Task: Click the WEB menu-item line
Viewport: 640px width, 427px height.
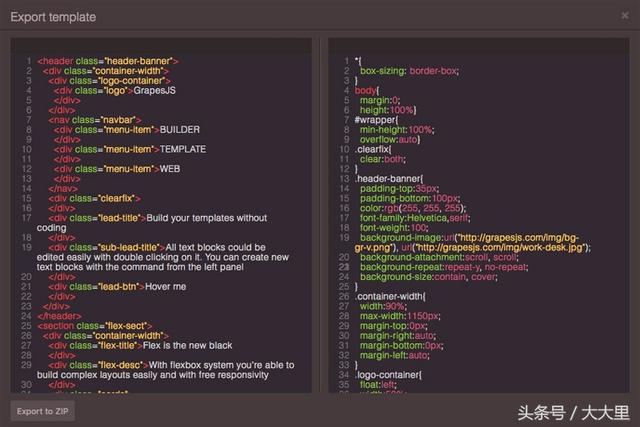Action: pyautogui.click(x=117, y=169)
